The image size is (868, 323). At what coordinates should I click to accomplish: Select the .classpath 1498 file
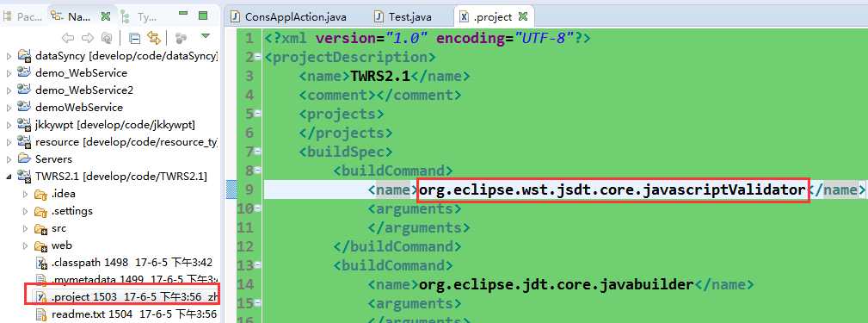[x=132, y=263]
